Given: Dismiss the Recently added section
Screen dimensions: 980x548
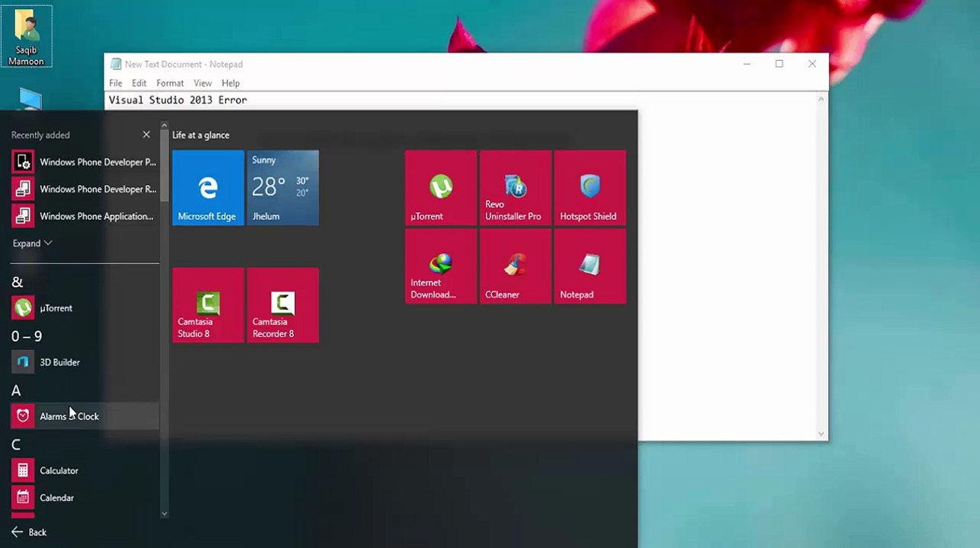Looking at the screenshot, I should [146, 135].
